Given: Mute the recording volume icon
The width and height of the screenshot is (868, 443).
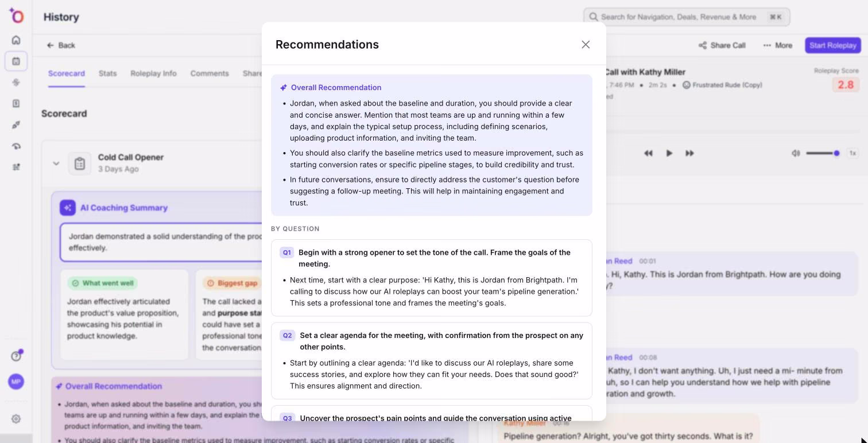Looking at the screenshot, I should [x=796, y=153].
